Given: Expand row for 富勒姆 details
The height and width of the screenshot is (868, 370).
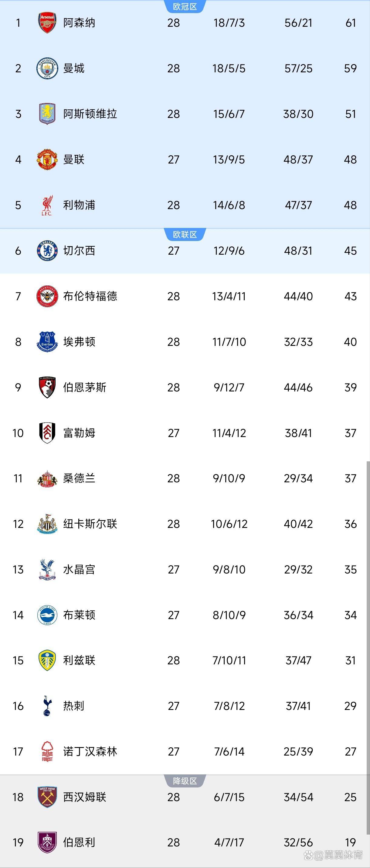Looking at the screenshot, I should pos(185,433).
